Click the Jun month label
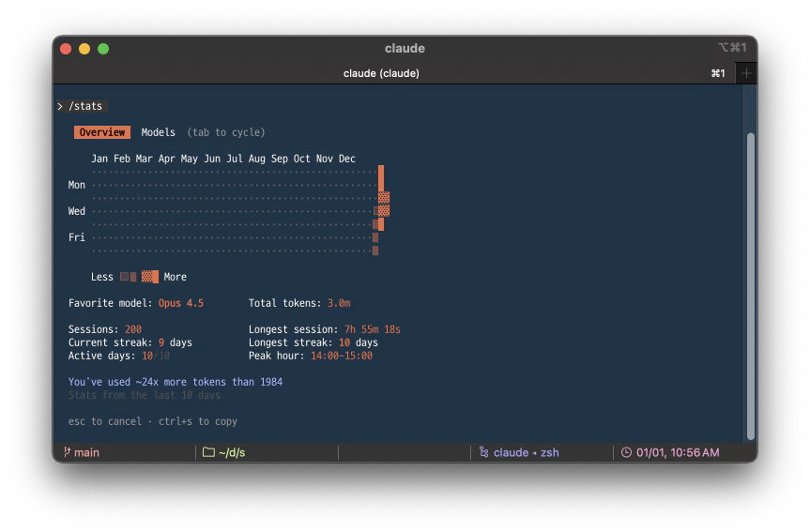 click(x=212, y=159)
